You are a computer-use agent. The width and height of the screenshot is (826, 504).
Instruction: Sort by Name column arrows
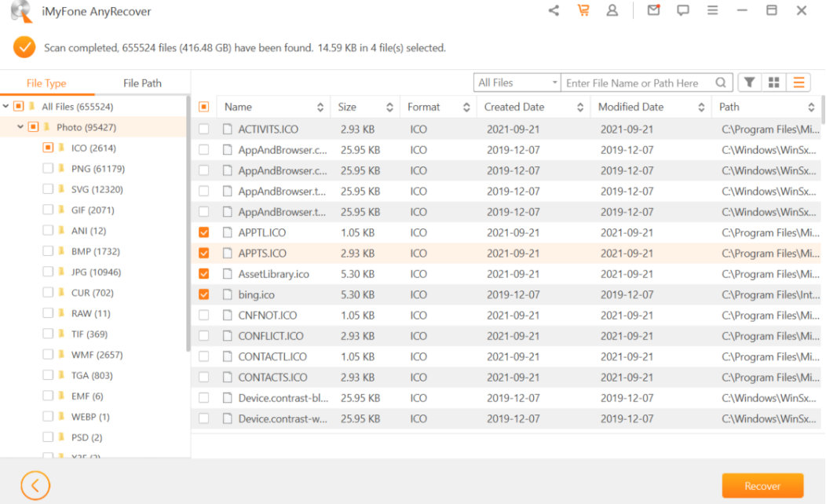click(320, 108)
